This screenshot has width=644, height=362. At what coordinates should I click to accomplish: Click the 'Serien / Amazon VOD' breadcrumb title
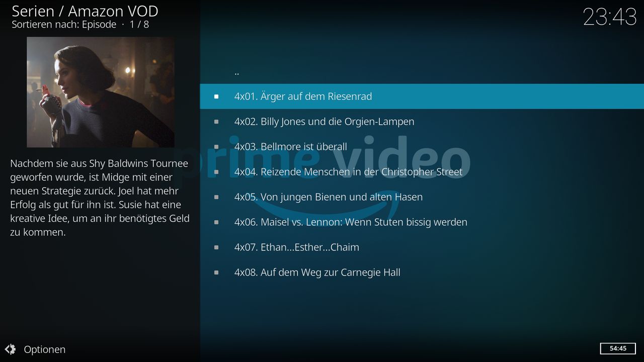coord(85,11)
